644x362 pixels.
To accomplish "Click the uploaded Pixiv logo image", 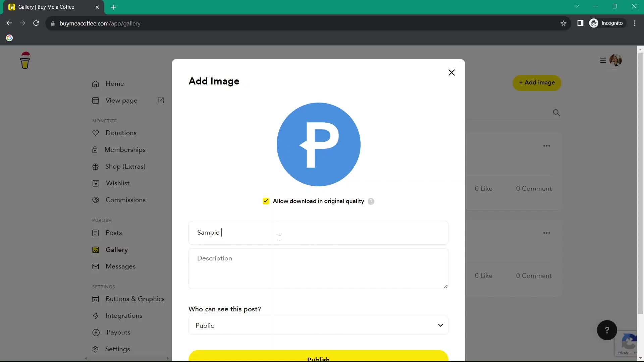I will [318, 144].
